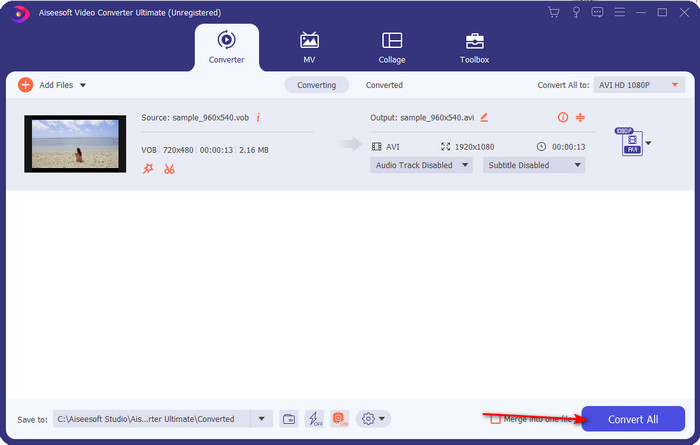Show the Converting list
The image size is (700, 445).
pyautogui.click(x=317, y=85)
